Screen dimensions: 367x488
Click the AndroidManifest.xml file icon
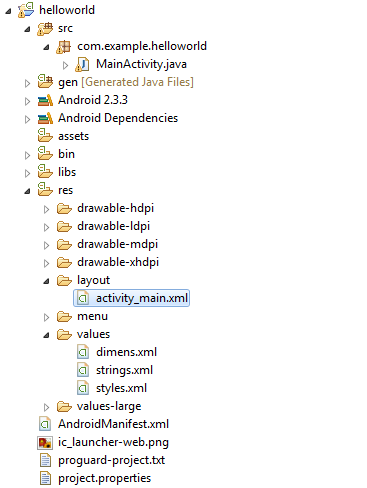coord(45,424)
